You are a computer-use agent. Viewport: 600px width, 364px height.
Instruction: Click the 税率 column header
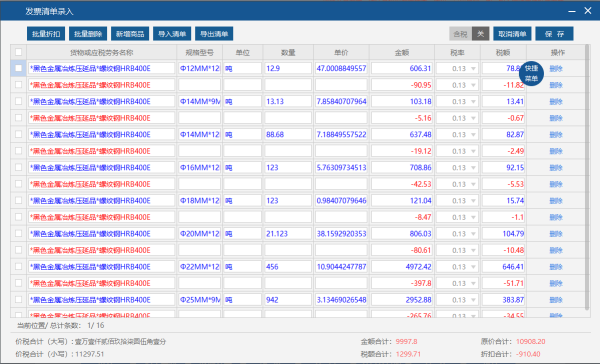457,52
